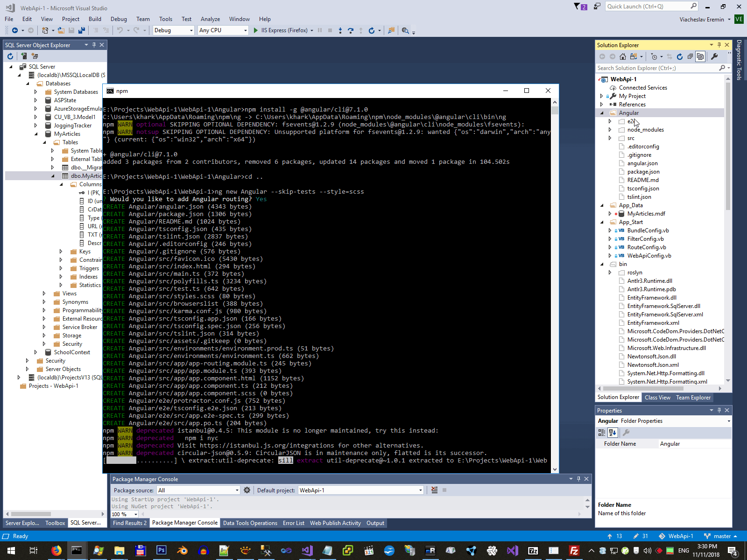Open Photoshop from the taskbar
The width and height of the screenshot is (747, 560).
(x=161, y=551)
